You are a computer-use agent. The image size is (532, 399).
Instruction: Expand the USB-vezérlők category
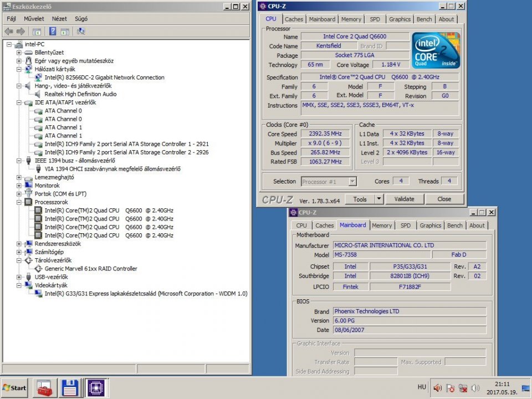19,277
